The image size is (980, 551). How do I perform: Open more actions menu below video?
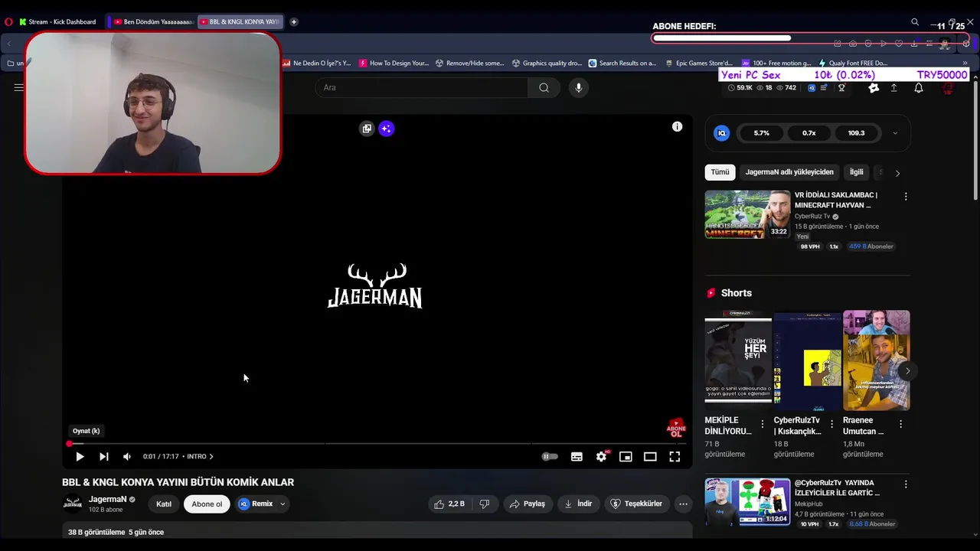(x=683, y=504)
